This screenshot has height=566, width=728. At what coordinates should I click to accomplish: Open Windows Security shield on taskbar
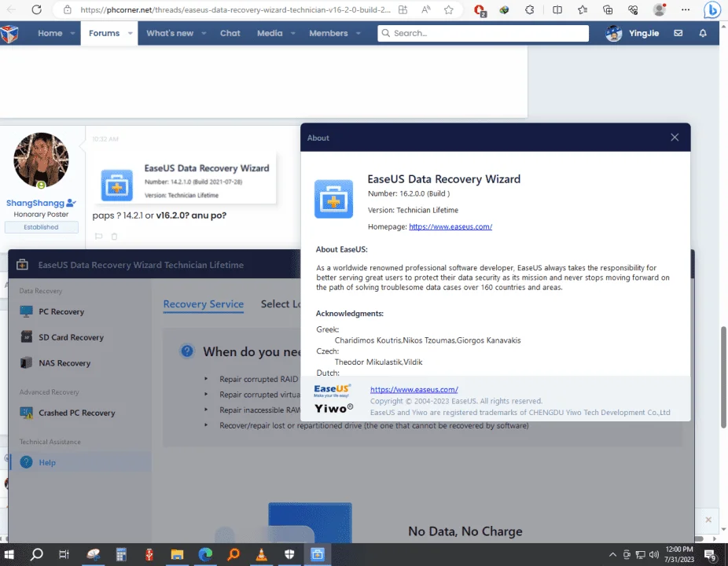[x=289, y=554]
